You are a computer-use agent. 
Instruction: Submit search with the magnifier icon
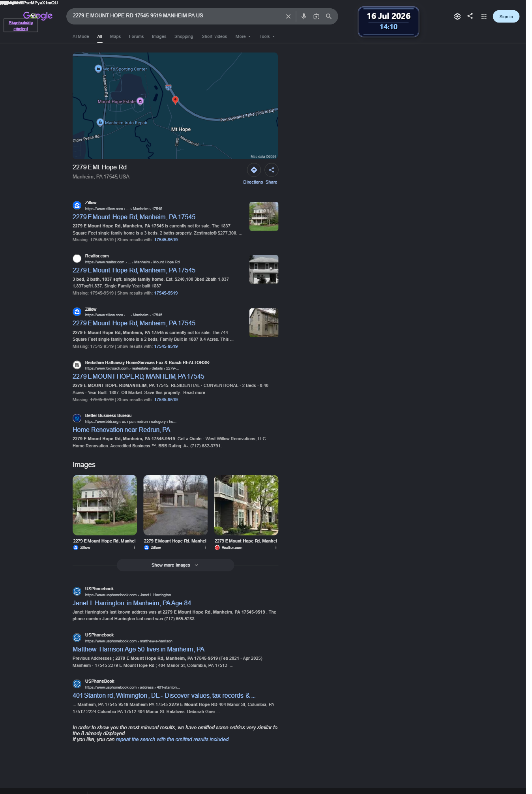coord(329,17)
